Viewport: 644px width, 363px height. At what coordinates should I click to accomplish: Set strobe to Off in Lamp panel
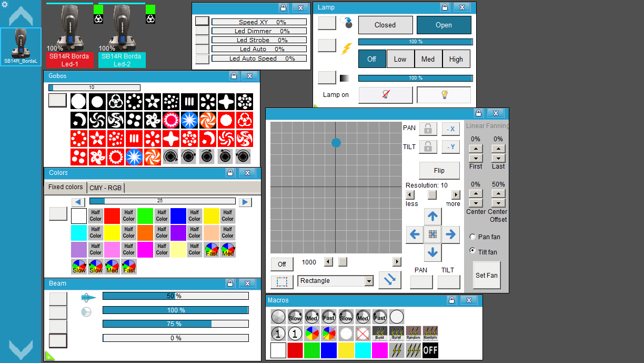tap(372, 59)
